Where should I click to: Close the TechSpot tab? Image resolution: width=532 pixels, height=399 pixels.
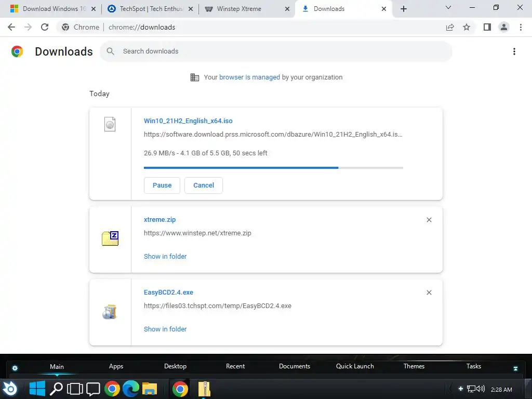point(191,9)
